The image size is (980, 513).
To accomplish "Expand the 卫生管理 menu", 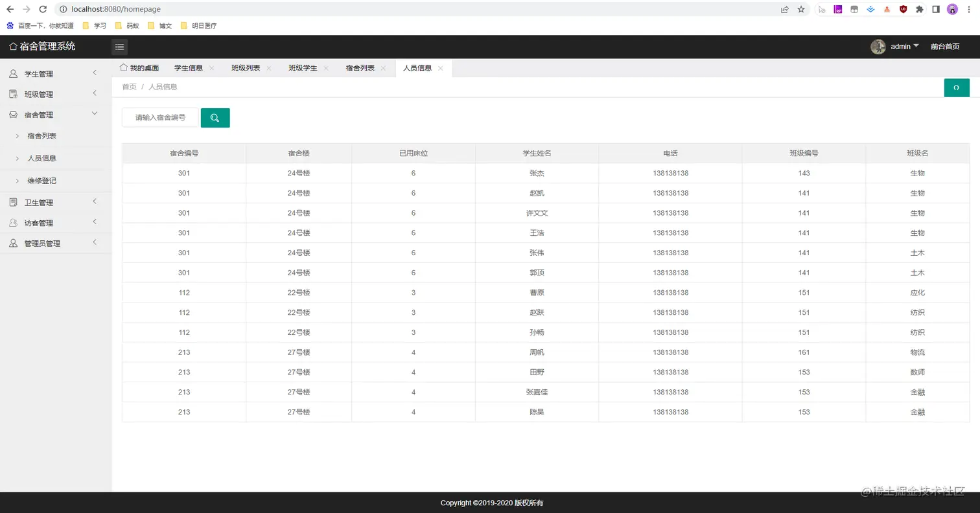I will coord(95,201).
